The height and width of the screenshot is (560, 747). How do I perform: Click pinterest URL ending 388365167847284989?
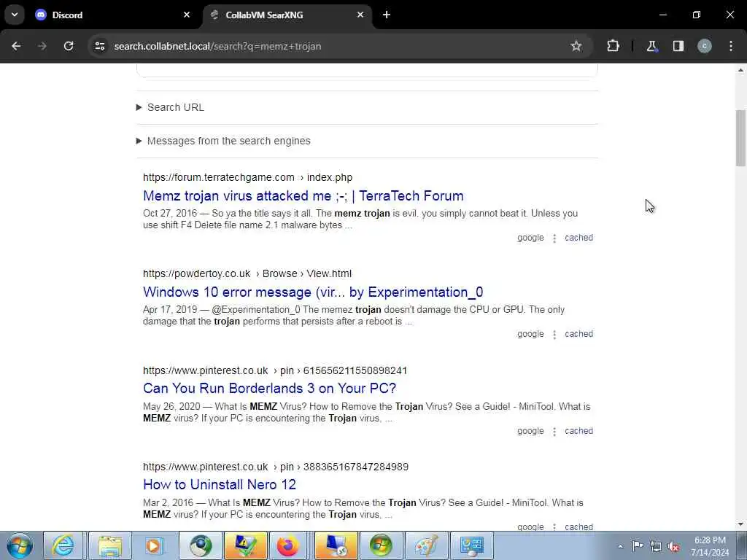275,467
